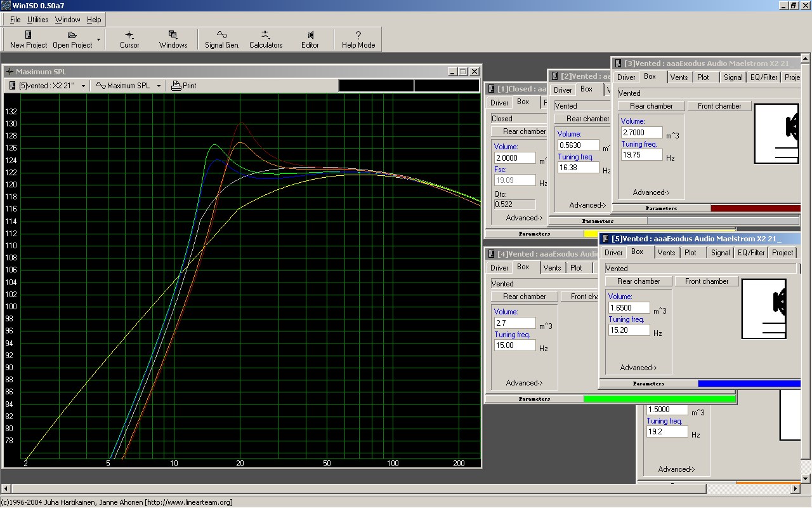Click the Tuning freq. field showing 19.75
812x508 pixels.
point(642,155)
